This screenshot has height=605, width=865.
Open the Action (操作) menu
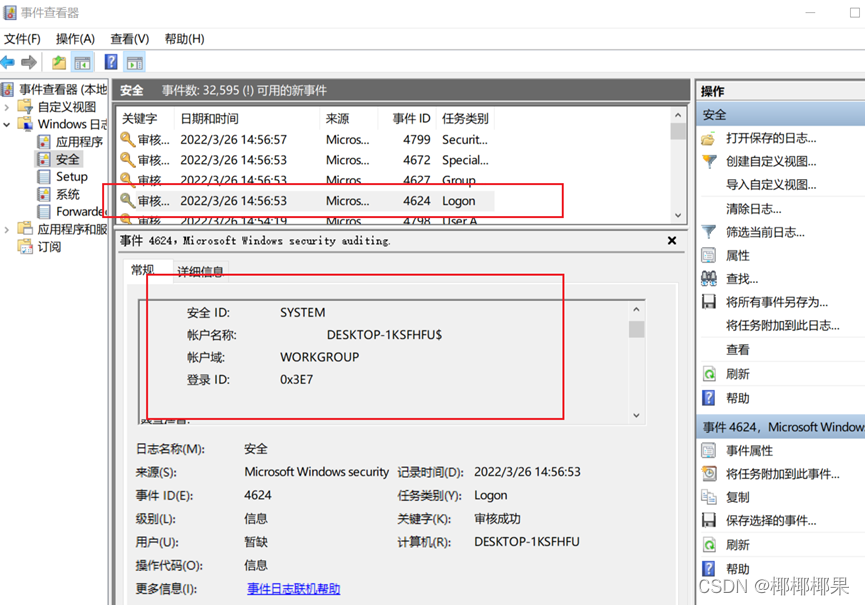(x=75, y=39)
